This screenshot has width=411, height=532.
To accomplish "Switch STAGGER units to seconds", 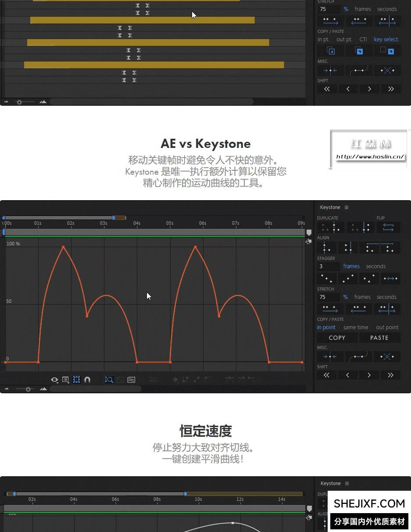I will coord(376,266).
